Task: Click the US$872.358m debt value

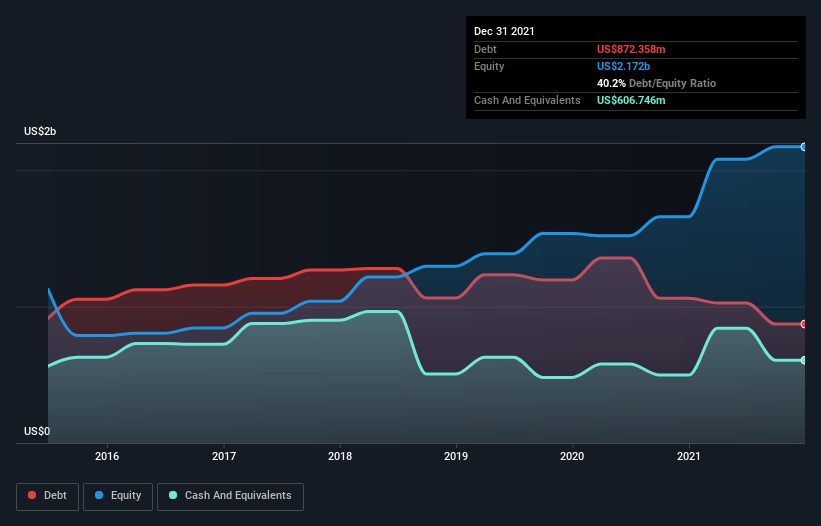Action: click(x=631, y=49)
